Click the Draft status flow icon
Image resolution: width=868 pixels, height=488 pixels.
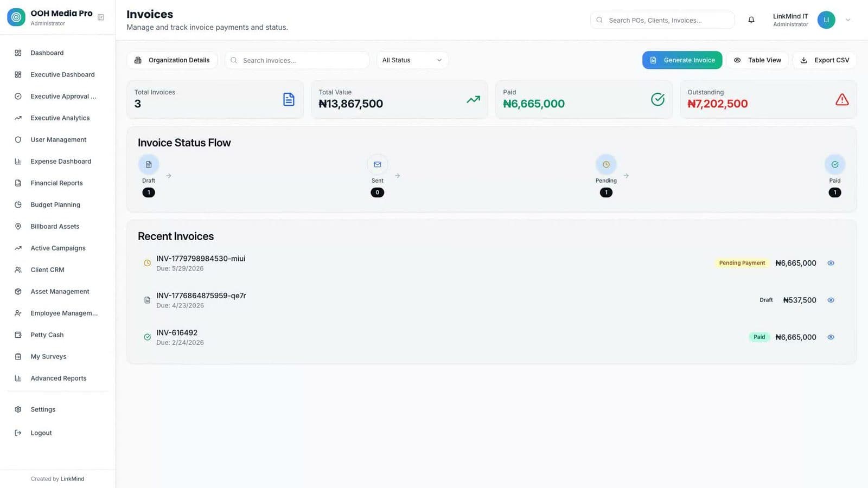coord(149,164)
